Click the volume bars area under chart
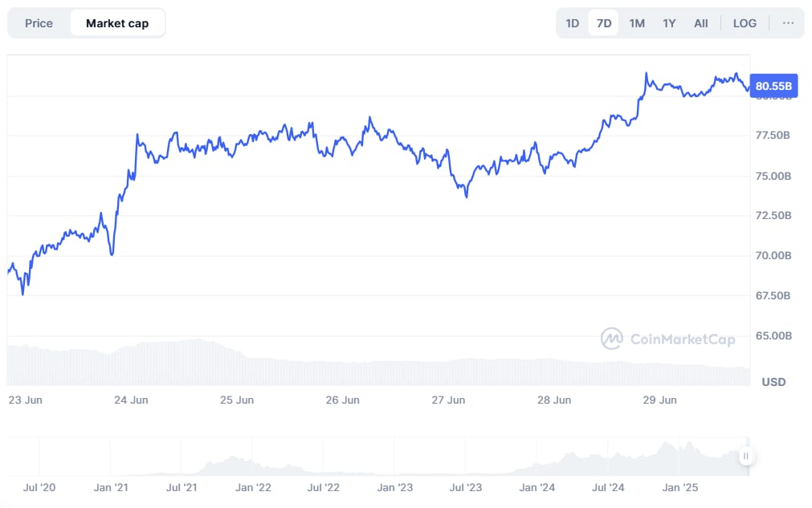 [x=378, y=364]
